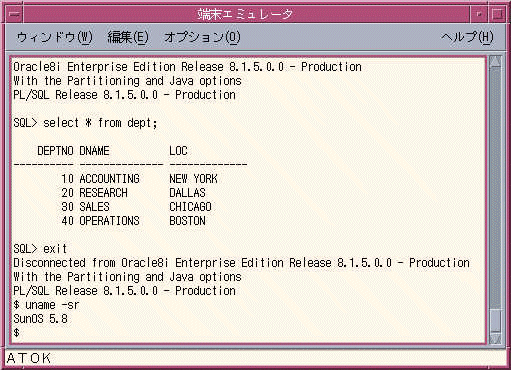Click the 端末エミュレータ title bar
511x370 pixels.
coord(246,14)
